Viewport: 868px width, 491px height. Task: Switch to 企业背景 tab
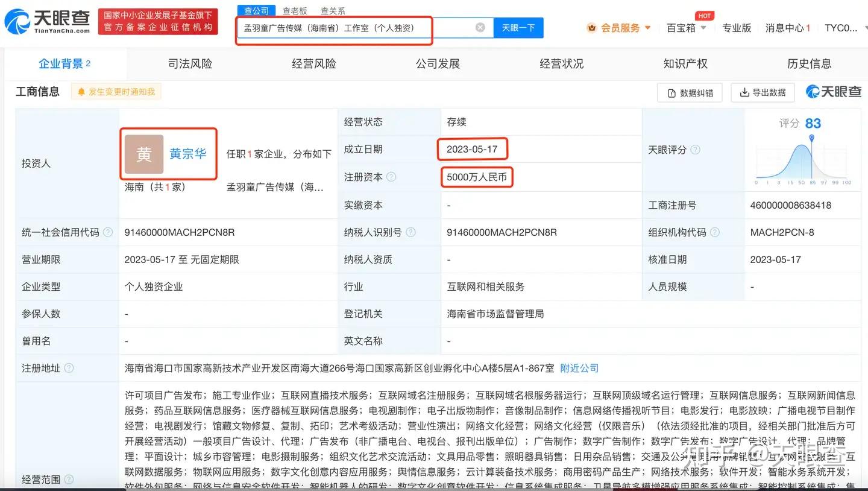[64, 63]
